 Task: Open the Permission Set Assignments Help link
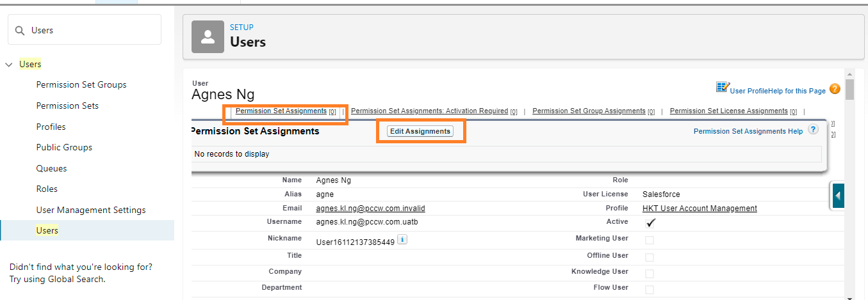pos(748,131)
